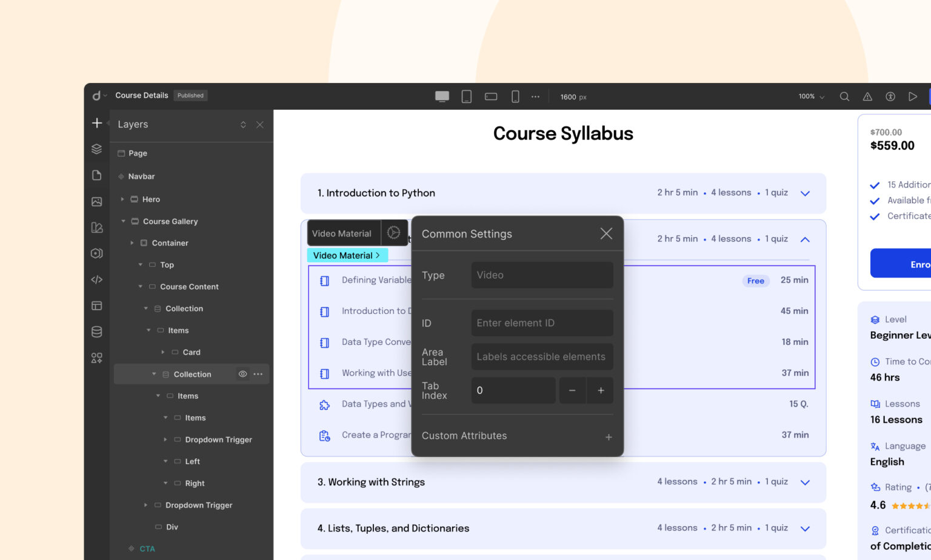Screen dimensions: 931x560
Task: Open the CMS database panel icon
Action: click(x=97, y=332)
